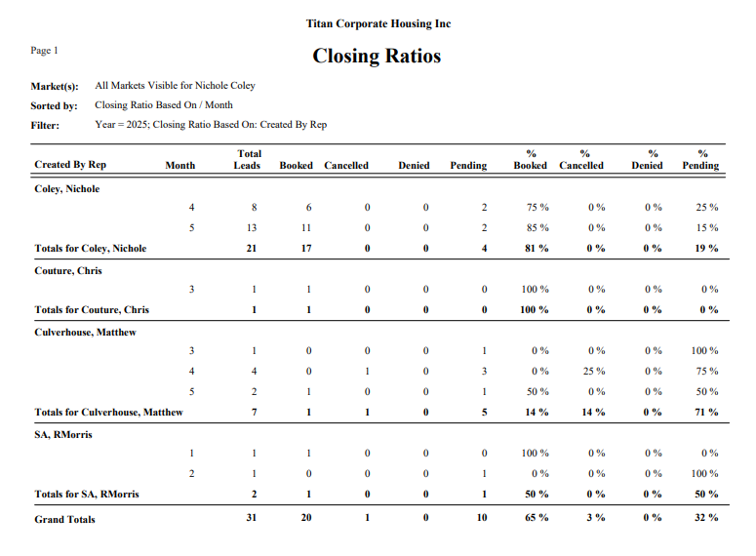Click the Grand Totals row label
756x556 pixels.
(x=65, y=520)
